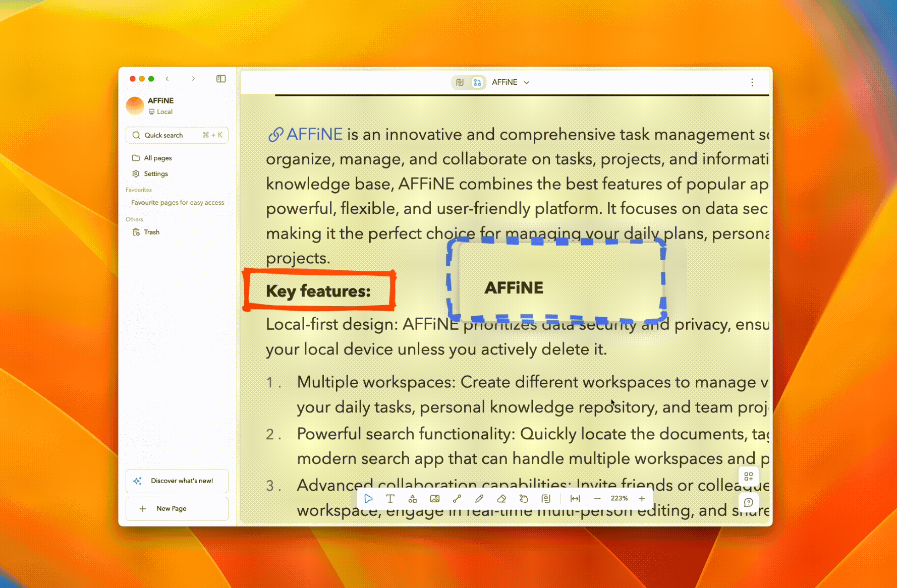Select the Image insert tool
The image size is (897, 588).
(x=434, y=499)
